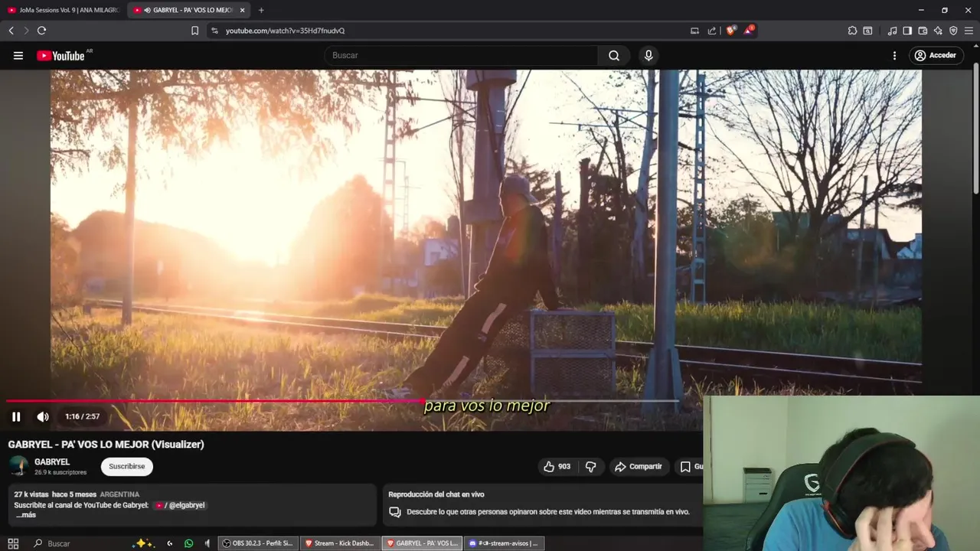Image resolution: width=980 pixels, height=551 pixels.
Task: Click the Acceder sign-in button
Action: [936, 55]
